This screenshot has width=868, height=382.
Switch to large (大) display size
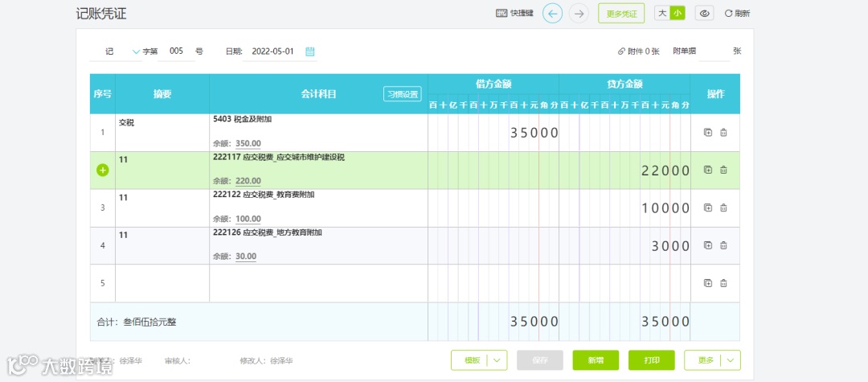pyautogui.click(x=662, y=14)
